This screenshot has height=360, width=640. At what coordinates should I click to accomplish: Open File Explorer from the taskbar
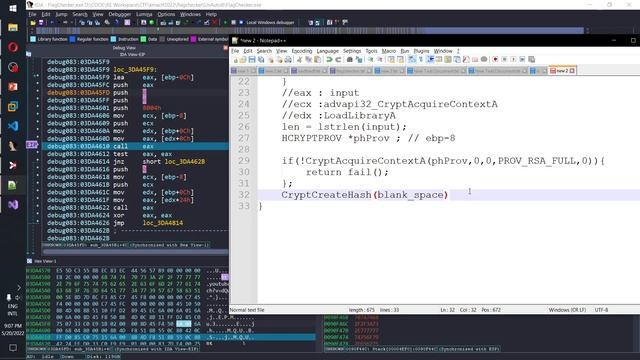coord(13,27)
